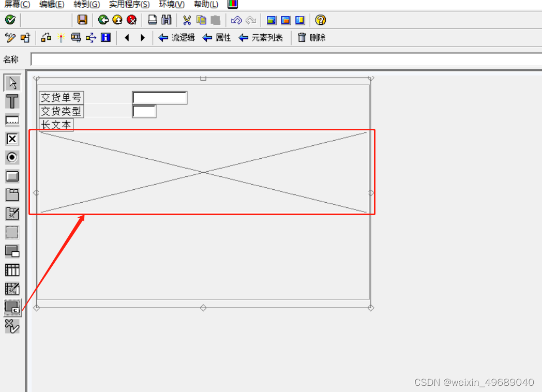This screenshot has width=542, height=392.
Task: Select the subscreen area tool
Action: click(x=12, y=251)
